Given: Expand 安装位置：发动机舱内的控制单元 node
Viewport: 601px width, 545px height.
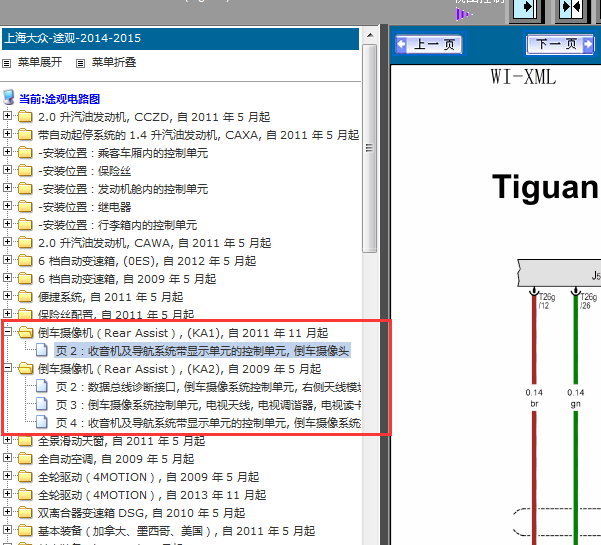Looking at the screenshot, I should [7, 187].
